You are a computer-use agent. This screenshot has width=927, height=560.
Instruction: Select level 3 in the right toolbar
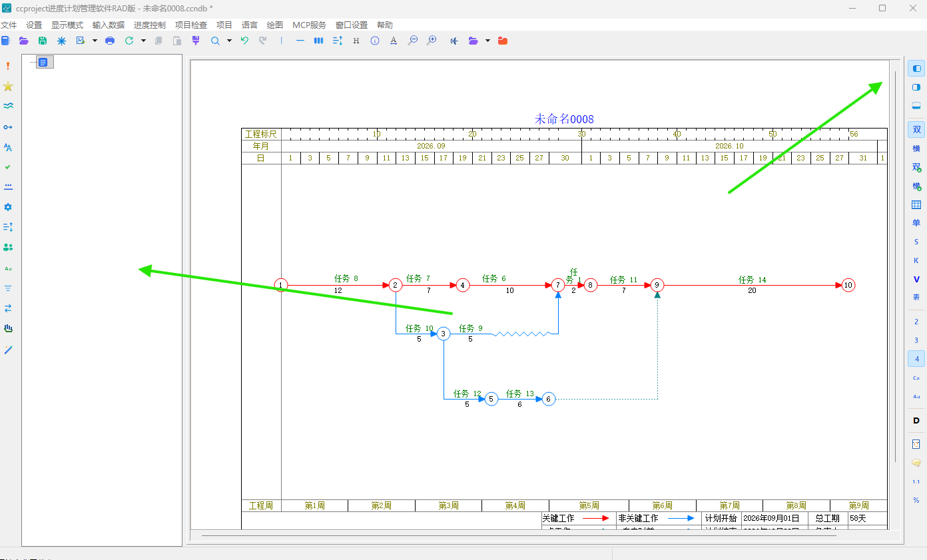[916, 340]
